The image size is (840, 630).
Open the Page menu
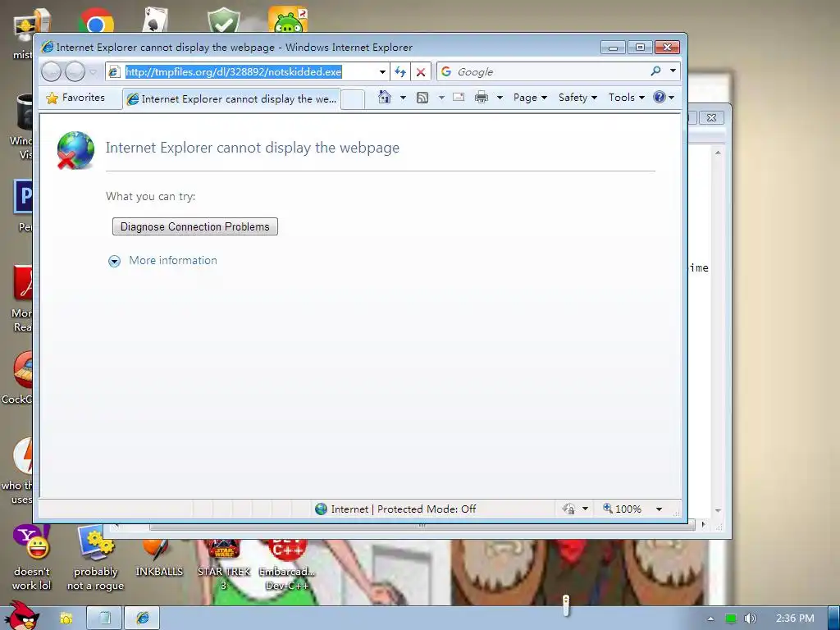530,98
